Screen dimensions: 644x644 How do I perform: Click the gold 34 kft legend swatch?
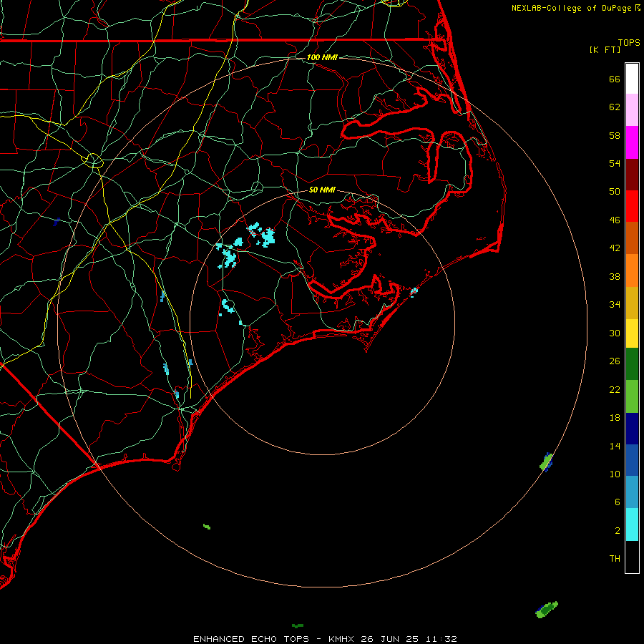[632, 303]
